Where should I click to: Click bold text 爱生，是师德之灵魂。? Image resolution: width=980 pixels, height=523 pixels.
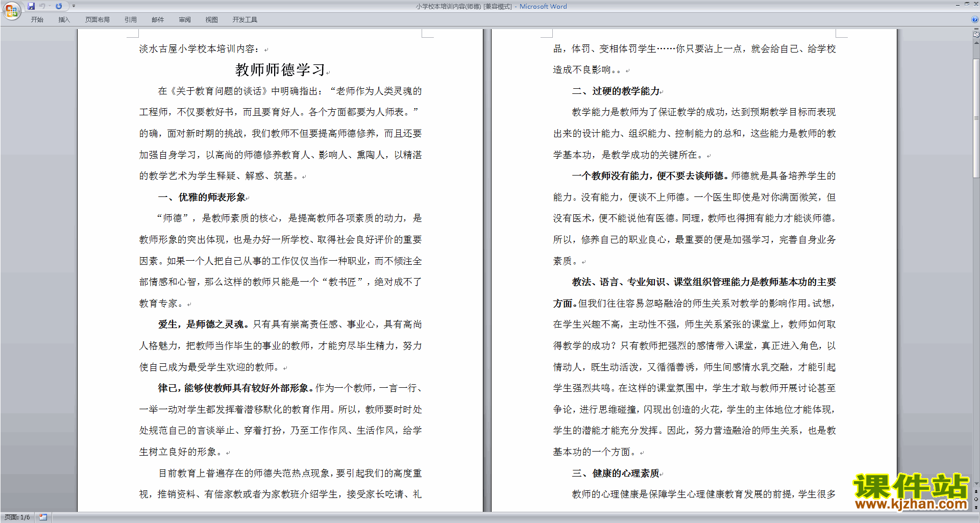204,325
